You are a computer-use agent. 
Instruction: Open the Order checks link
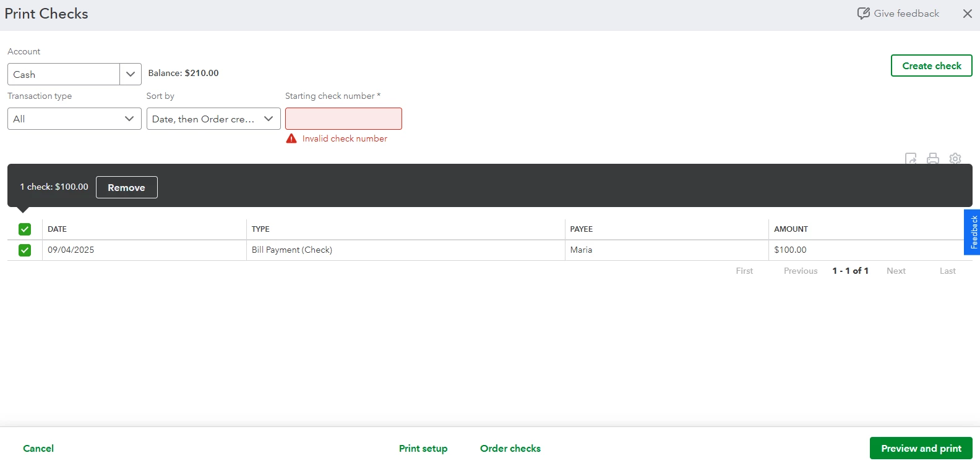coord(510,449)
